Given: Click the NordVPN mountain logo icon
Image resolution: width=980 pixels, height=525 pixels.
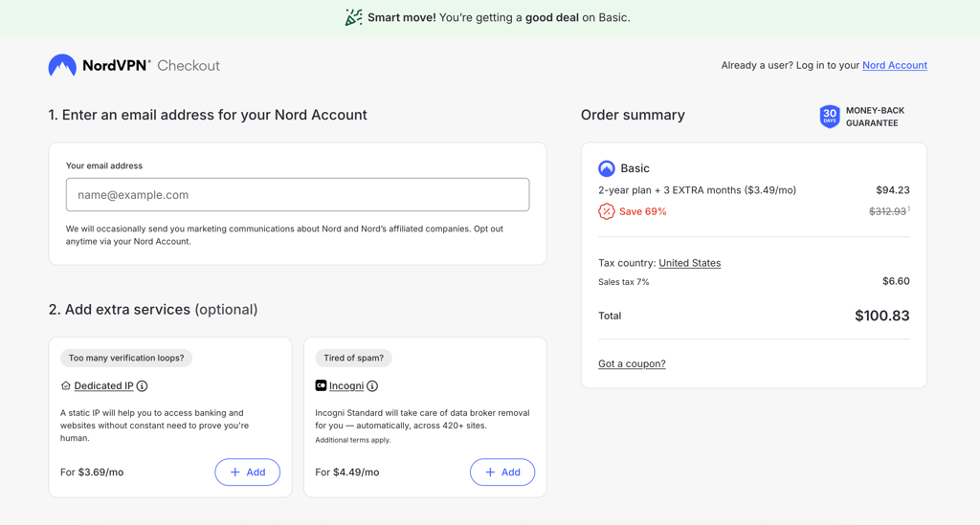Looking at the screenshot, I should (x=62, y=65).
